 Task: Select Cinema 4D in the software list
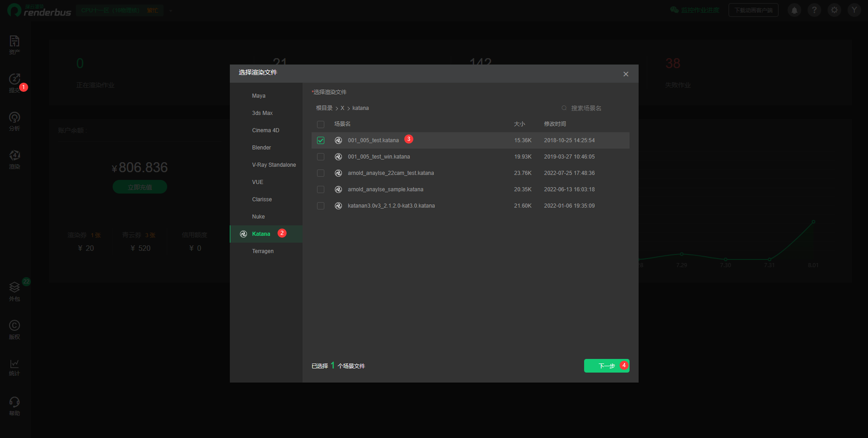click(266, 130)
